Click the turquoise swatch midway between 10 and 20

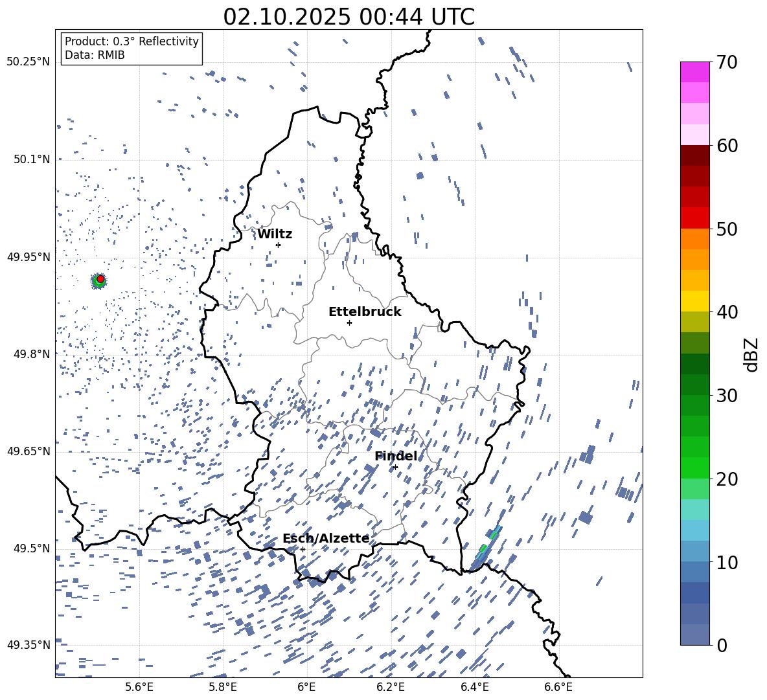(x=694, y=510)
